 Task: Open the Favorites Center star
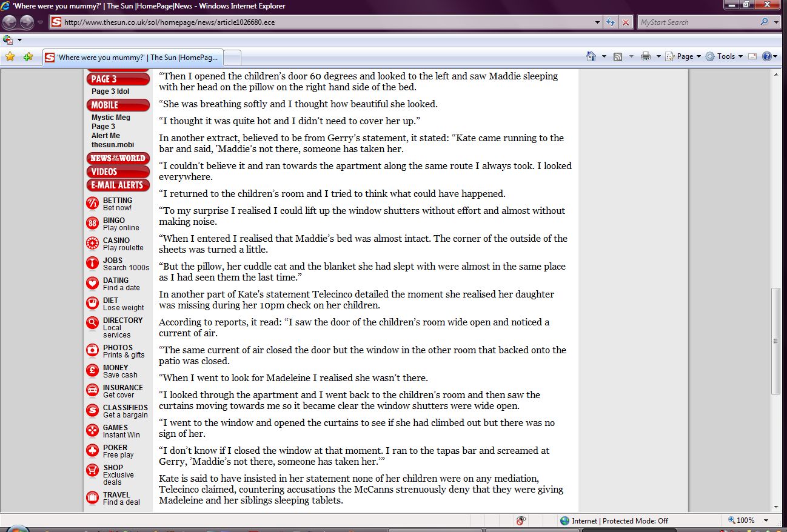click(x=10, y=56)
